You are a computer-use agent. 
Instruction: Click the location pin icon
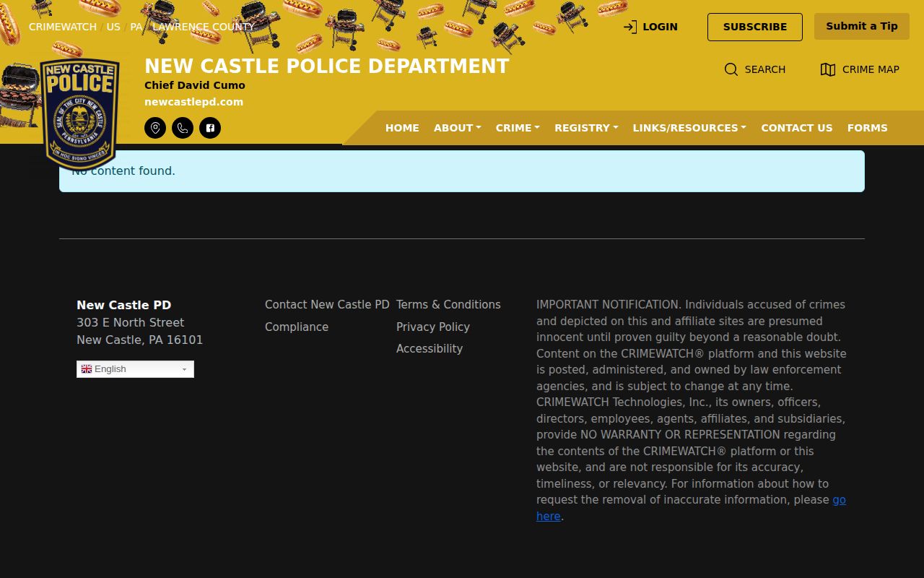[155, 128]
